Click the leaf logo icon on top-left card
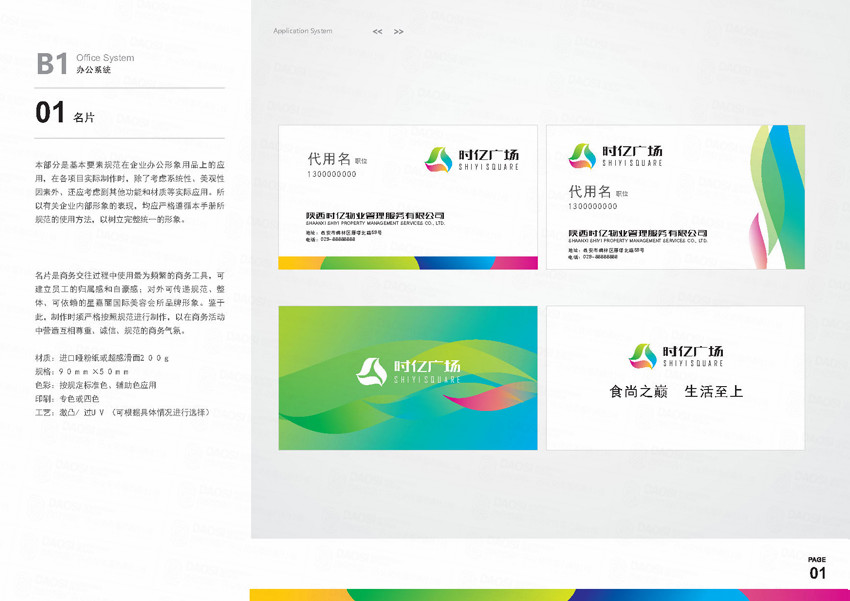850x601 pixels. coord(438,158)
